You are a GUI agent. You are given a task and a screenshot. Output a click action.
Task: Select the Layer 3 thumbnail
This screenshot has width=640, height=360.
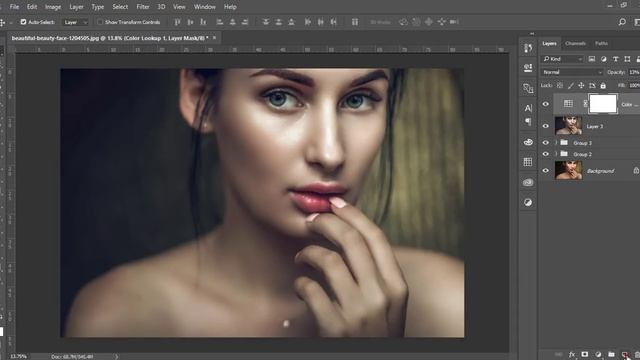click(568, 126)
